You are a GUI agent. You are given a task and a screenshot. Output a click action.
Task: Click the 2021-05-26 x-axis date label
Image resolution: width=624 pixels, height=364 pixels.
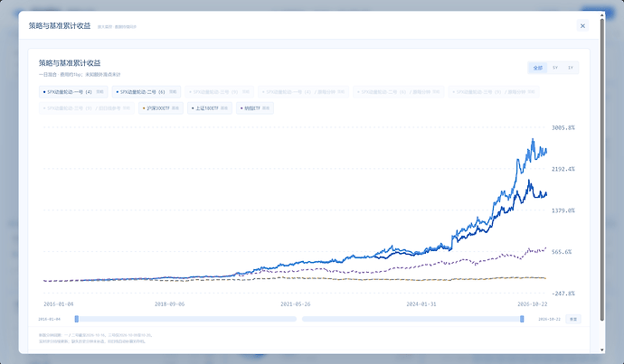pos(296,304)
